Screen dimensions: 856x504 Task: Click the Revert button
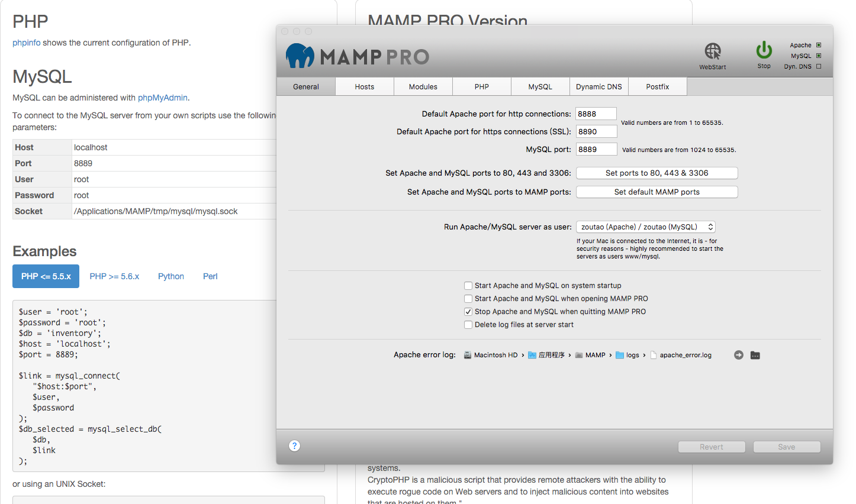(x=712, y=447)
